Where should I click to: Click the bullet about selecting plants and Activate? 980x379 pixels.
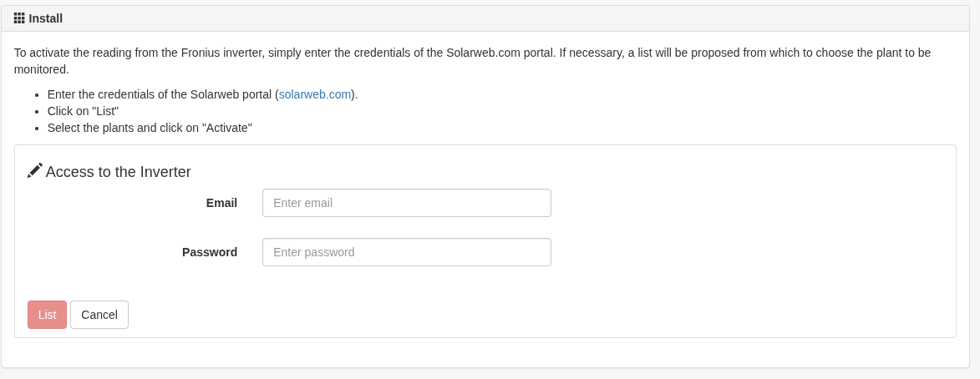click(x=150, y=128)
